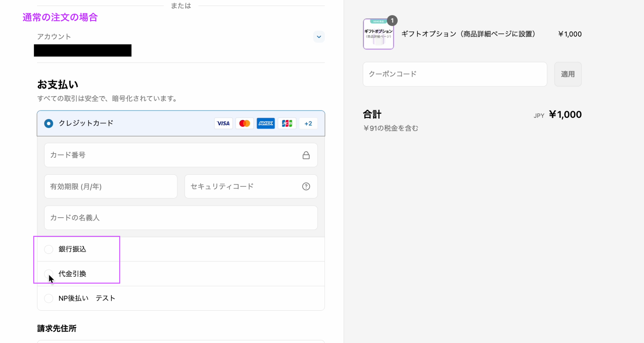Select NP後払い テスト payment option

pos(49,298)
